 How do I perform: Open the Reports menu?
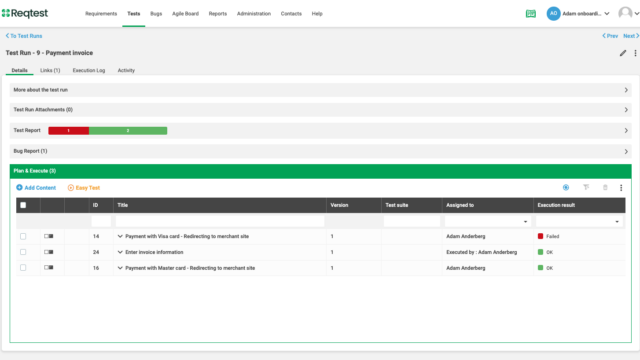coord(218,14)
